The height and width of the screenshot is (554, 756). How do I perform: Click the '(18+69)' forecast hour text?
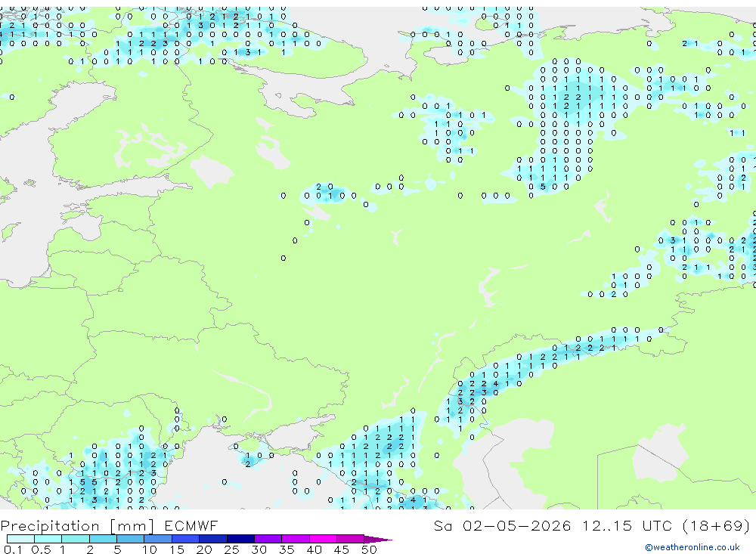coord(716,525)
